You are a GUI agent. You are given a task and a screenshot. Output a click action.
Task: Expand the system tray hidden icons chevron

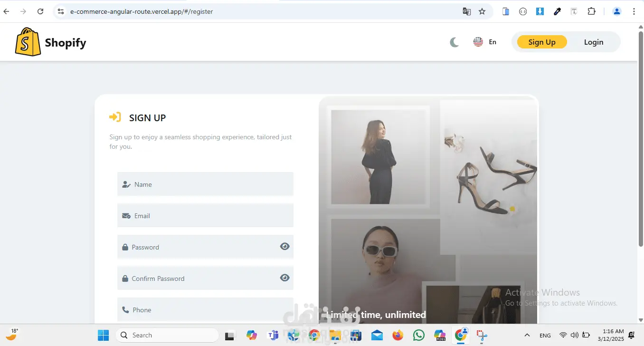point(527,335)
